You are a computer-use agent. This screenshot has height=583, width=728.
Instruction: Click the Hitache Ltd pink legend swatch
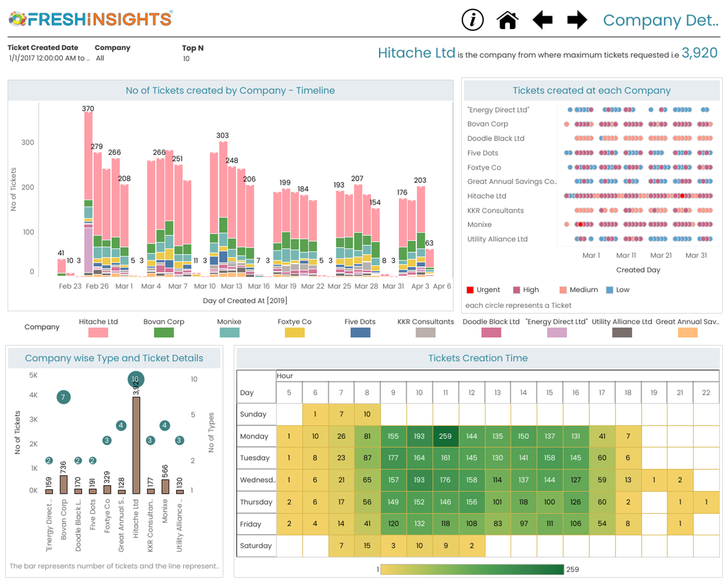98,332
